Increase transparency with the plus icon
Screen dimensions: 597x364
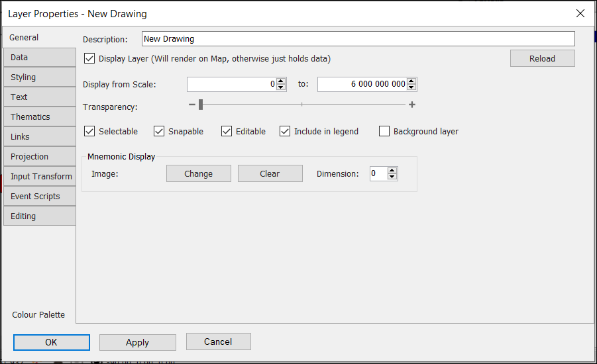coord(412,105)
